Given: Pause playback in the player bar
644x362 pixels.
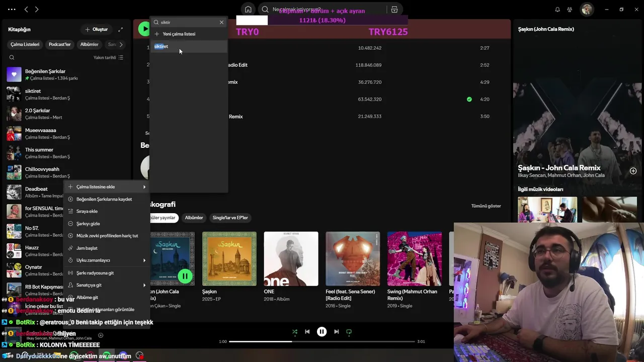Looking at the screenshot, I should (322, 332).
